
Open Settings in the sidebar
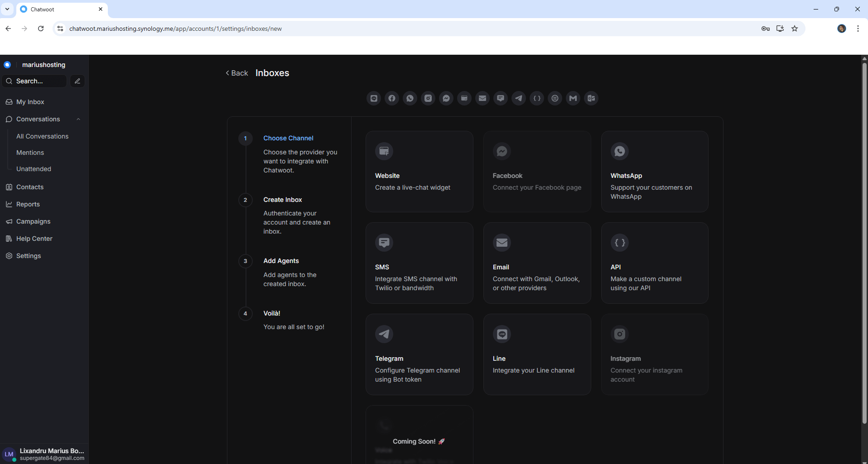coord(29,256)
